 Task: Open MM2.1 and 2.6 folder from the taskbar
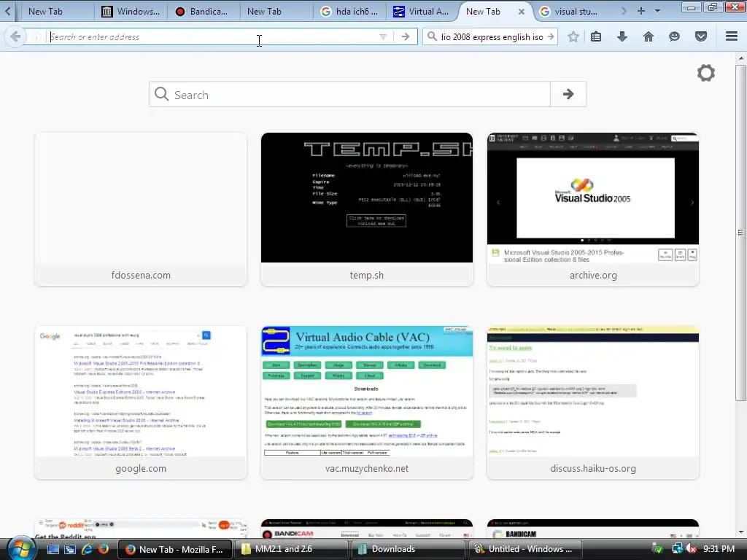(x=291, y=549)
